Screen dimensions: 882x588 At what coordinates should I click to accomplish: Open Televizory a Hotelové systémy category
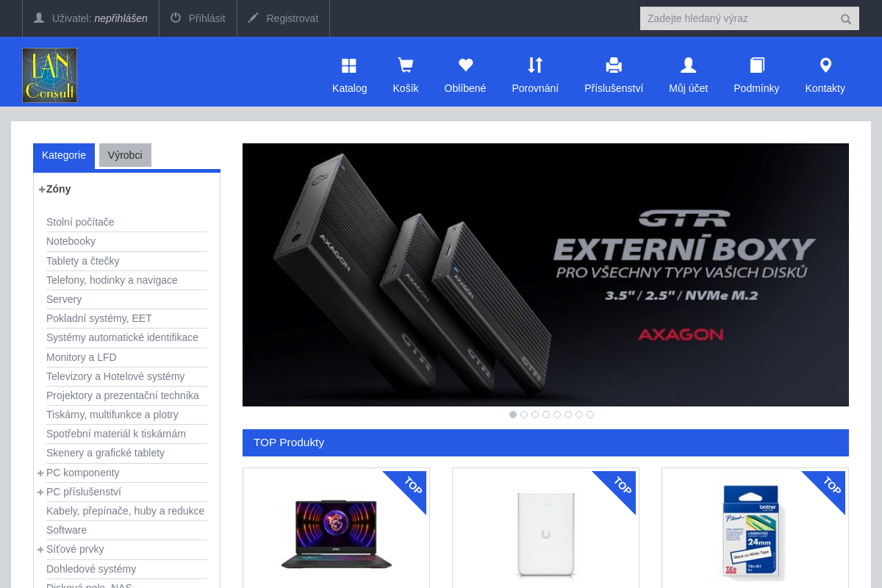(x=115, y=376)
